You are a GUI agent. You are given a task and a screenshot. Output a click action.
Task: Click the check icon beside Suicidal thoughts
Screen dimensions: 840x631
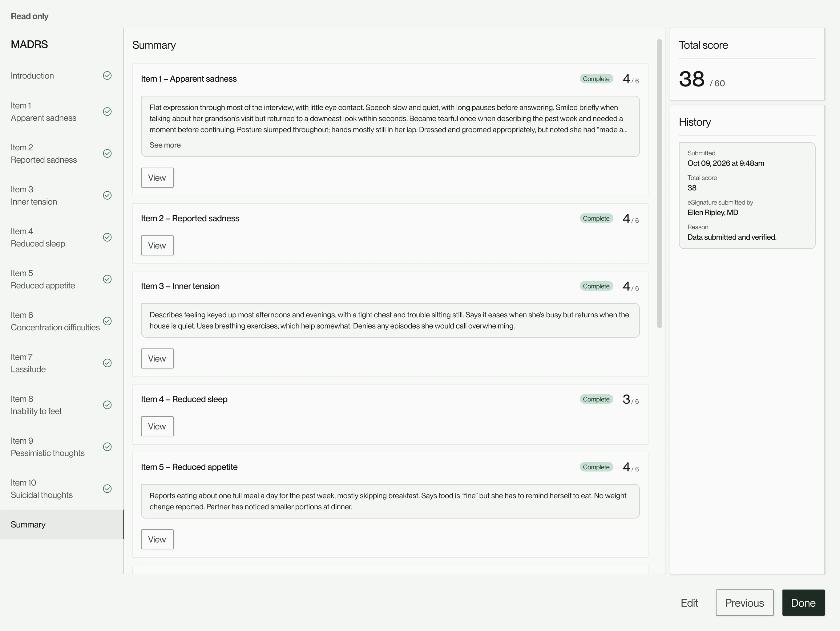[x=107, y=489]
